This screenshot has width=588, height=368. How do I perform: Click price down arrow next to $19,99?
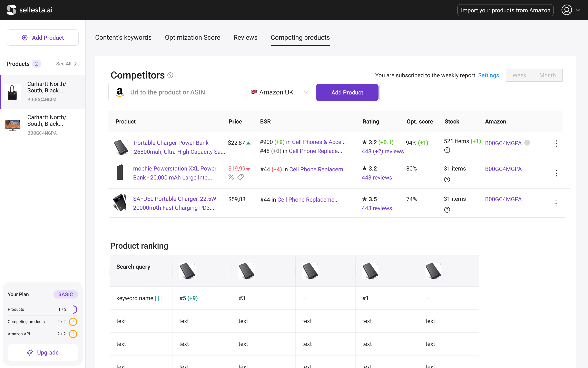tap(248, 169)
